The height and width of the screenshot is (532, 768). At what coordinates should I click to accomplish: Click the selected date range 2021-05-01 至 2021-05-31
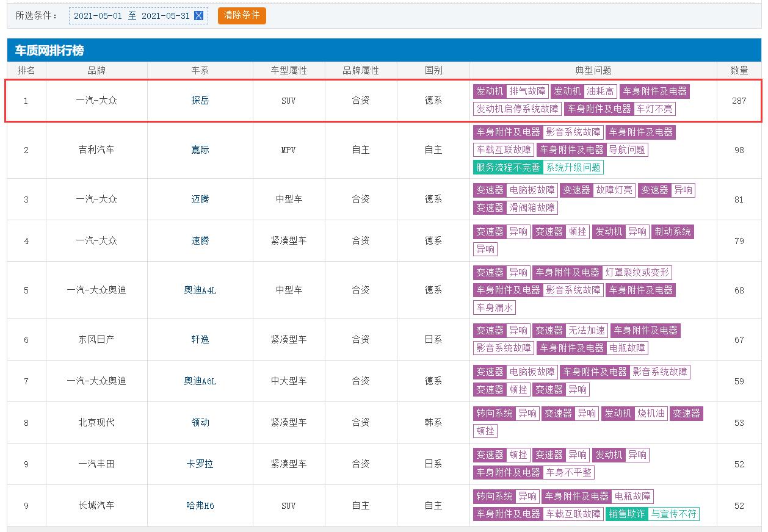[132, 16]
